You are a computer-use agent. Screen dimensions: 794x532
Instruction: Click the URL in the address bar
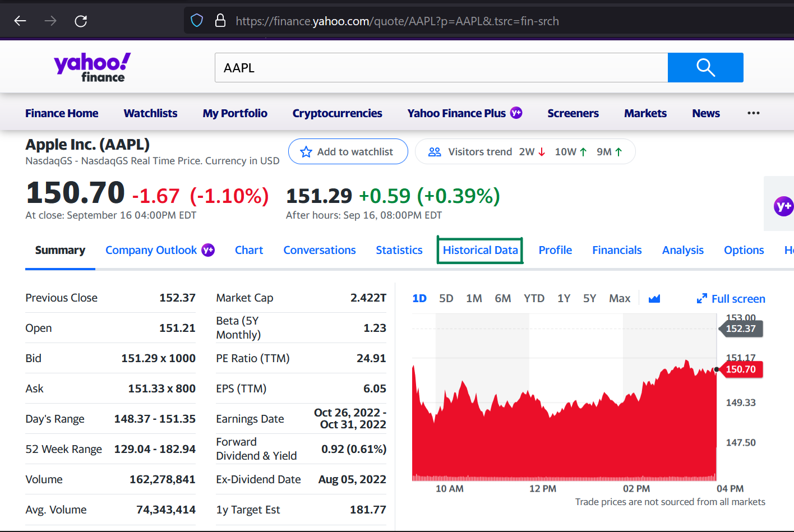pos(397,21)
